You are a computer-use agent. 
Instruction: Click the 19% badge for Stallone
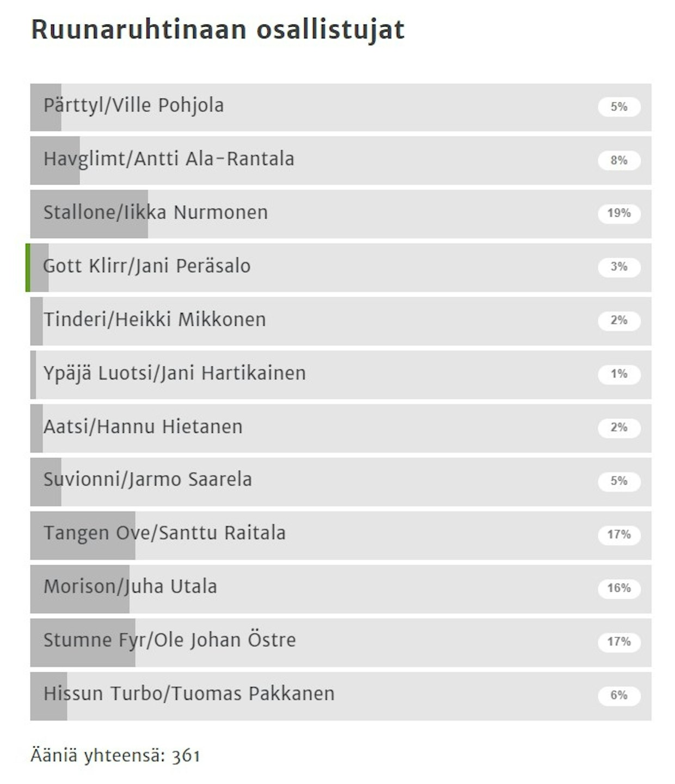point(619,213)
